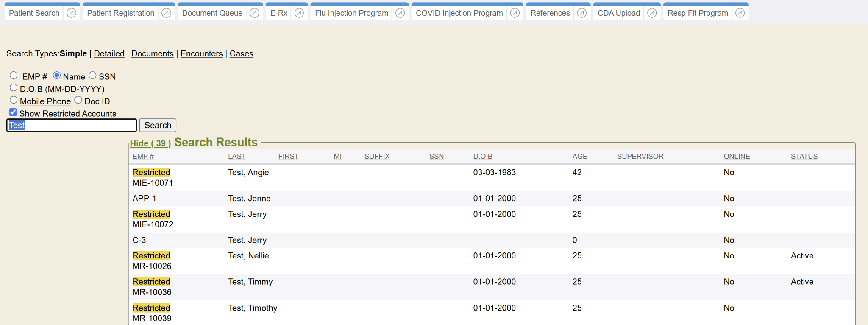Select the D.O.B (MM-DD-YYYY) radio button
868x325 pixels.
tap(14, 88)
